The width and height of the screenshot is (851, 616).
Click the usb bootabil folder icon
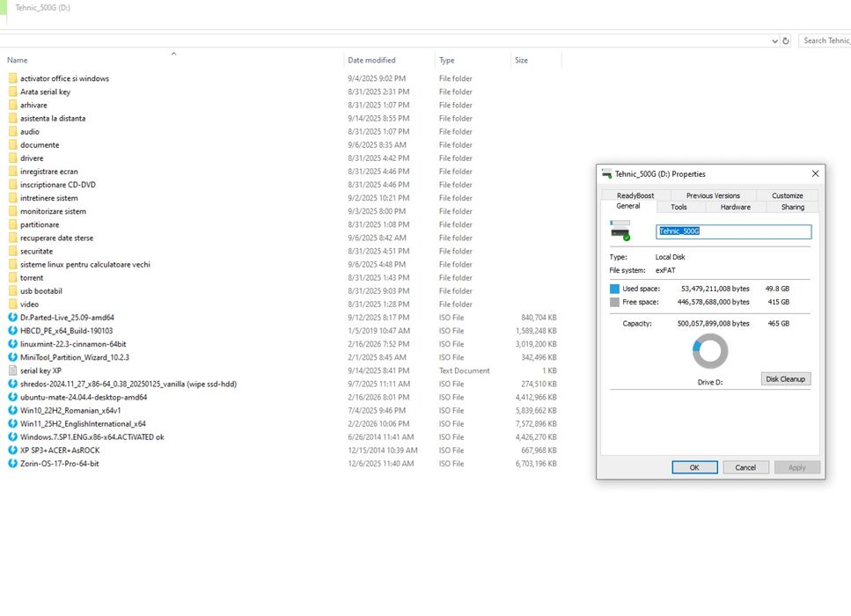[12, 291]
